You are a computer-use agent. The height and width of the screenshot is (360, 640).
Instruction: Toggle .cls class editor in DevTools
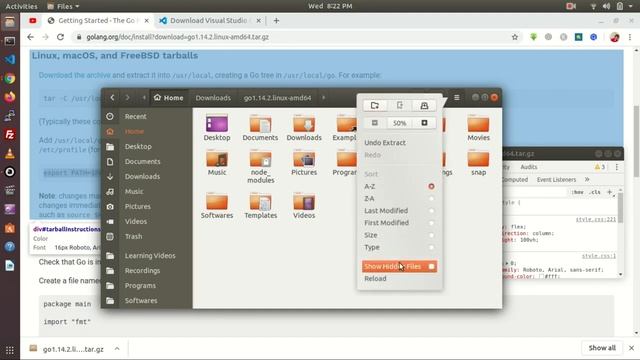[595, 192]
